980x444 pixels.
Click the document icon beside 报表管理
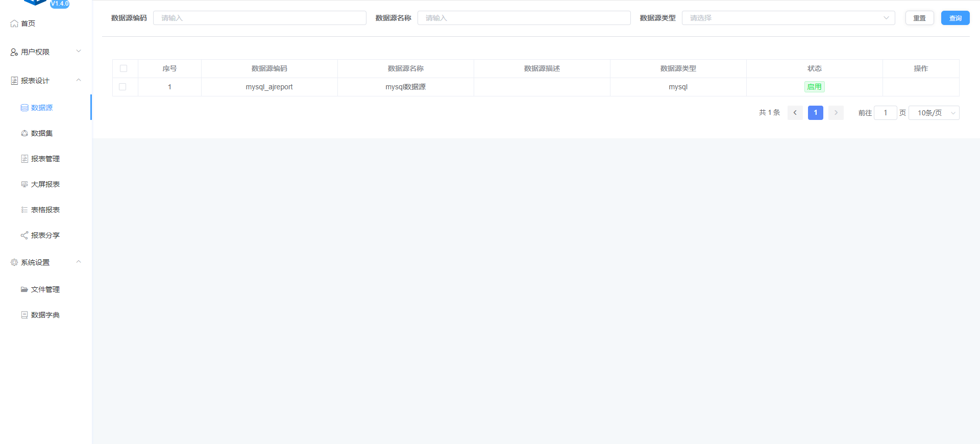[24, 159]
